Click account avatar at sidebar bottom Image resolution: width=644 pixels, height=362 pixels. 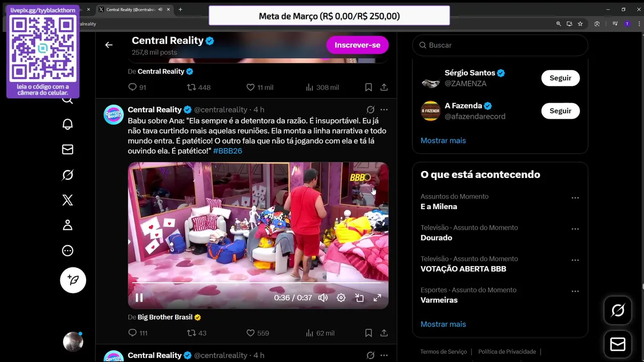point(73,341)
